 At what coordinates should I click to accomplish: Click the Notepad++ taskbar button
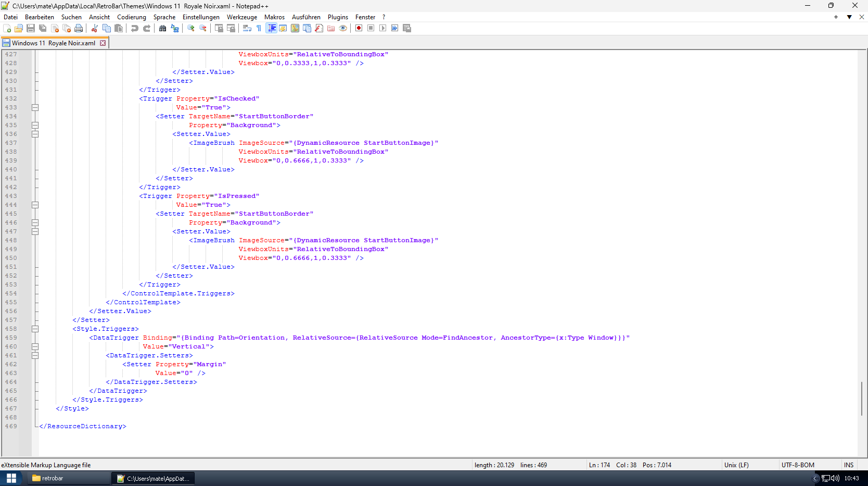tap(154, 478)
